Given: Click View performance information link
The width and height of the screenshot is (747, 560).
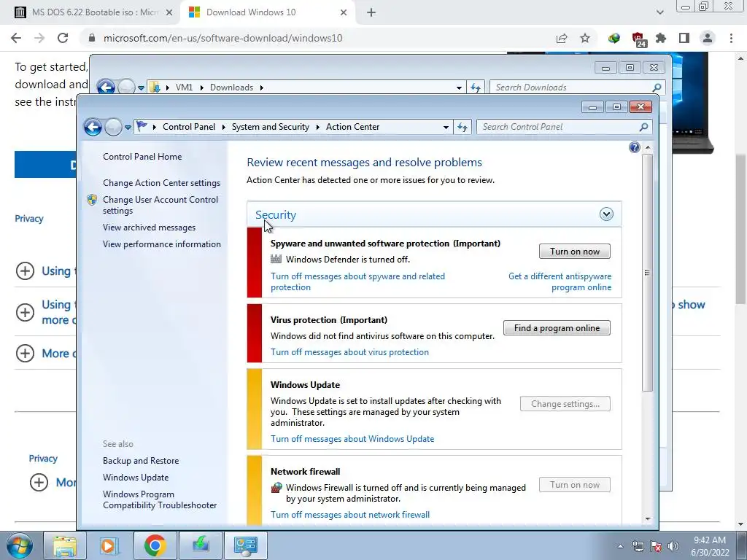Looking at the screenshot, I should pyautogui.click(x=162, y=244).
